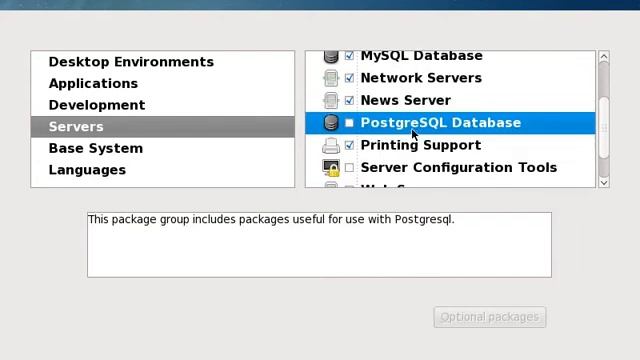Click the package list scroll down arrow
The image size is (640, 360).
[x=604, y=182]
